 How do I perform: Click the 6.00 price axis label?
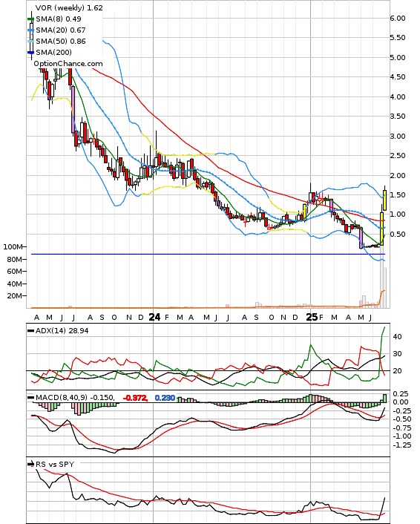398,19
